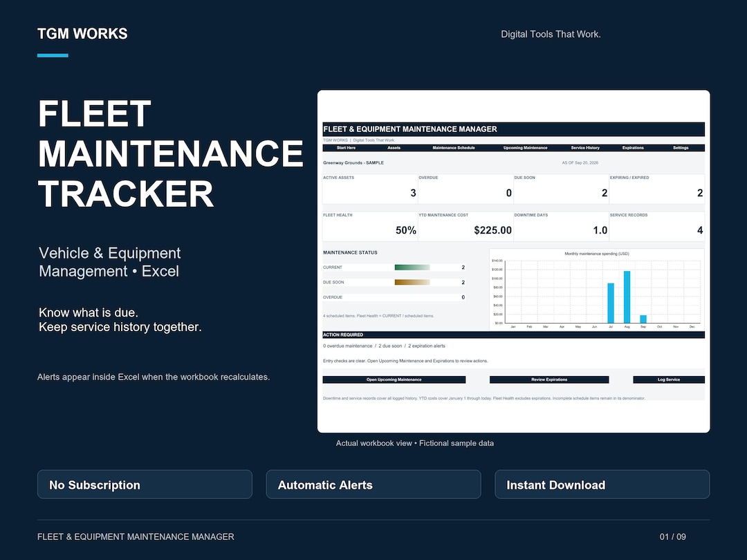Click the amber DUE SOON status bar

click(412, 282)
